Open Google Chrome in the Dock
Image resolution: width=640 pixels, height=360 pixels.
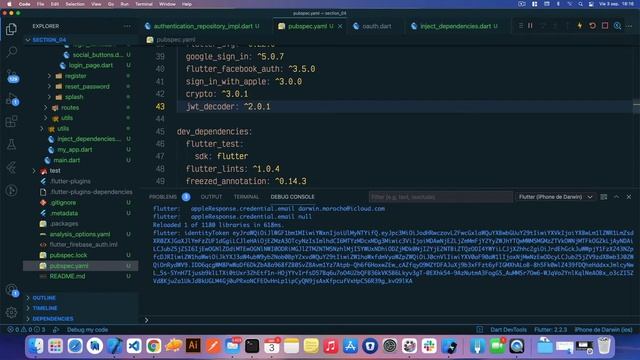(153, 346)
